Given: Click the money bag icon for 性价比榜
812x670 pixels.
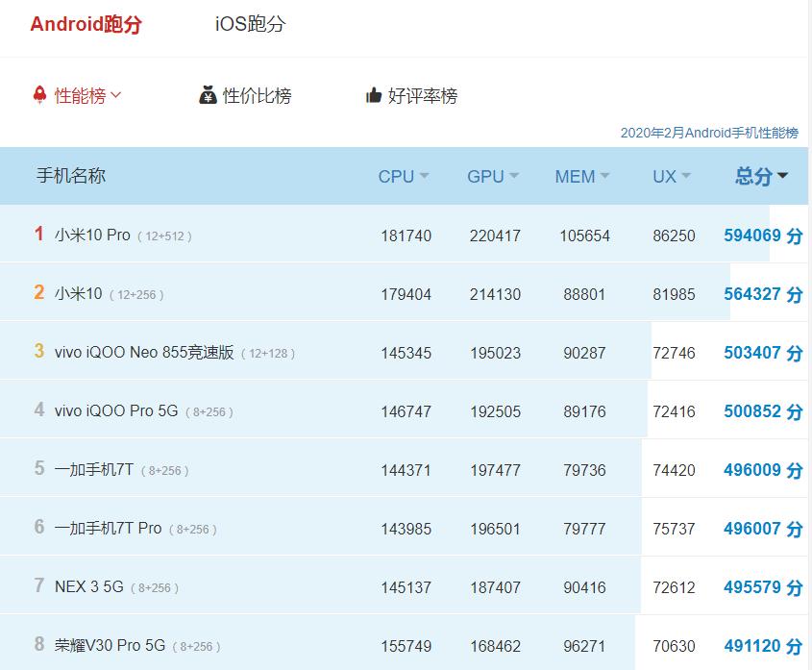Looking at the screenshot, I should click(208, 95).
